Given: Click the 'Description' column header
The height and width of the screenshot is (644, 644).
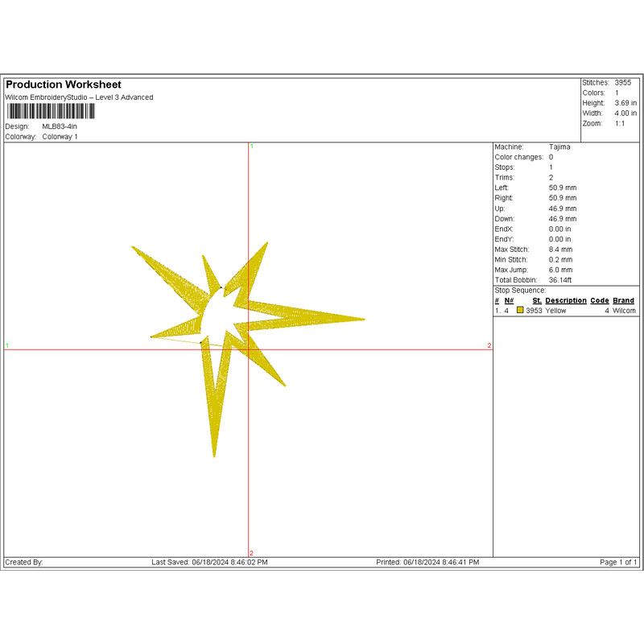Looking at the screenshot, I should click(566, 300).
